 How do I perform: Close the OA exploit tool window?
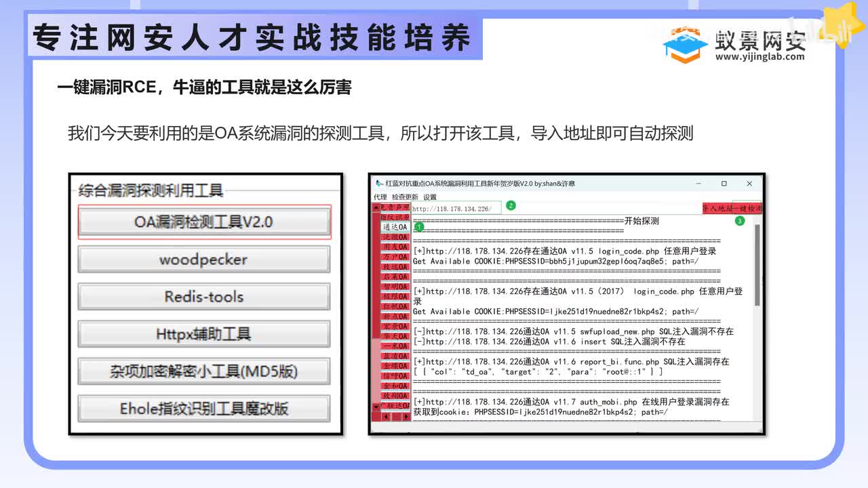[749, 184]
